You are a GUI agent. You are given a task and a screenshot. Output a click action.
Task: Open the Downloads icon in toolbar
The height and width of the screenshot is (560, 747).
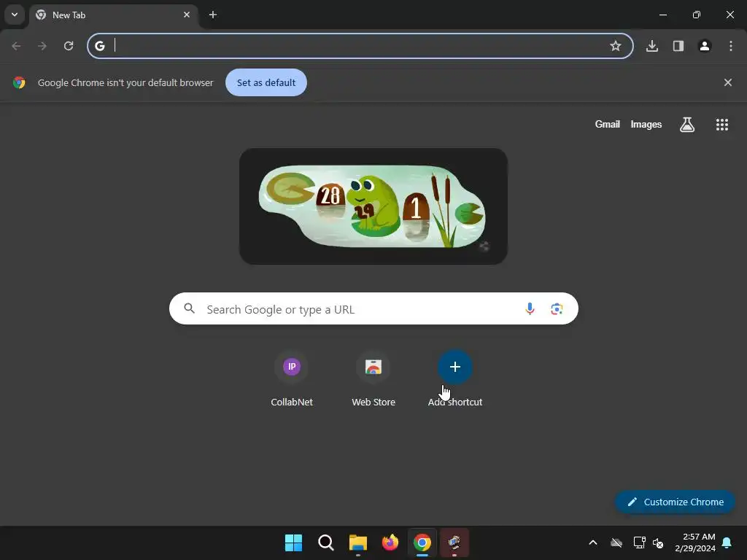pyautogui.click(x=652, y=46)
